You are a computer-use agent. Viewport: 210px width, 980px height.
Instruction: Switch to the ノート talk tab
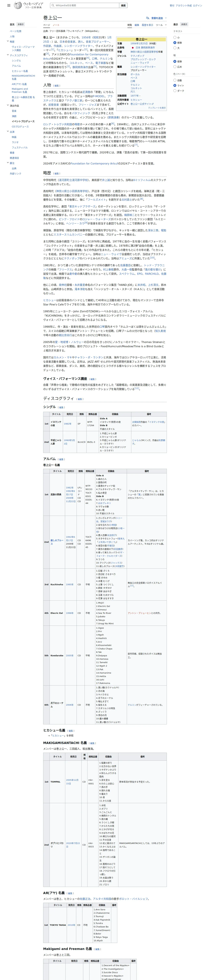coord(56,25)
